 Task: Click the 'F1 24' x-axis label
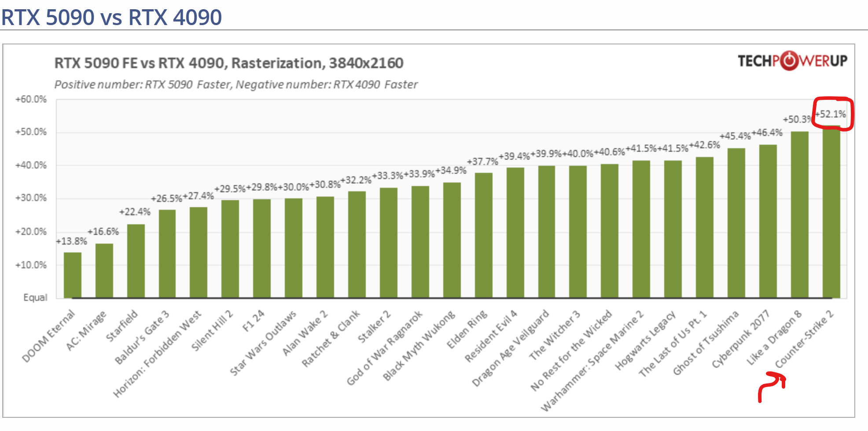tap(253, 320)
